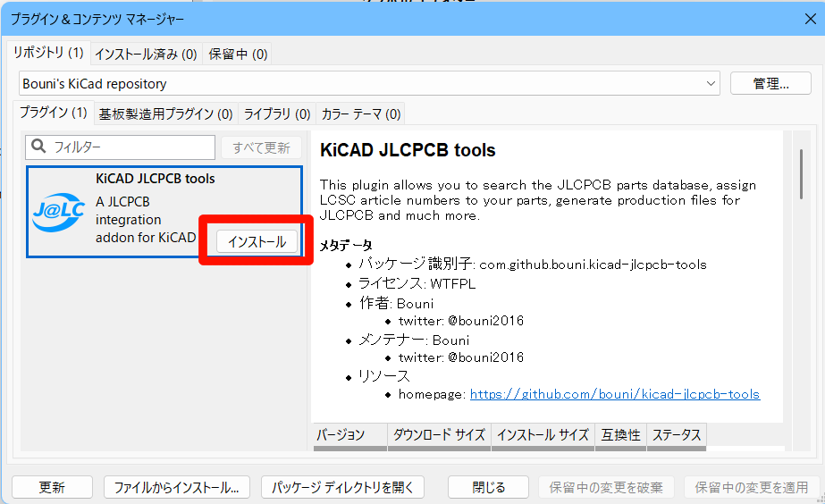The width and height of the screenshot is (825, 504).
Task: Click the description panel vertical scrollbar
Action: click(802, 173)
